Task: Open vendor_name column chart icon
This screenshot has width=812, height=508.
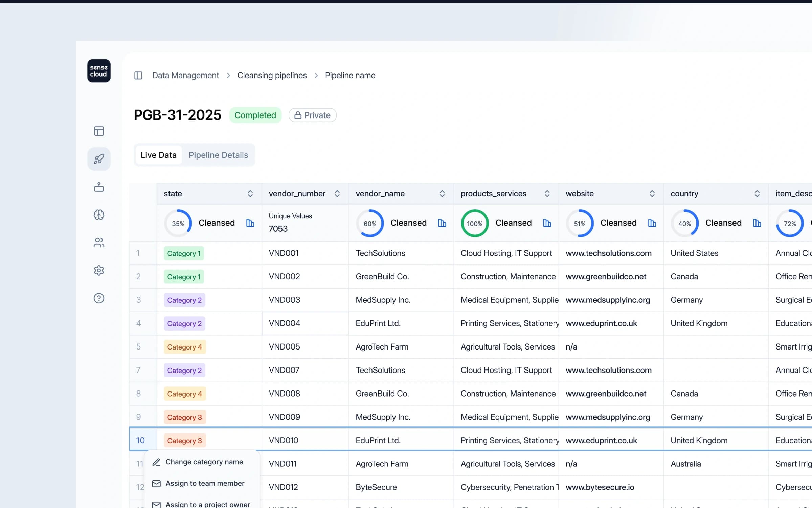Action: 442,223
